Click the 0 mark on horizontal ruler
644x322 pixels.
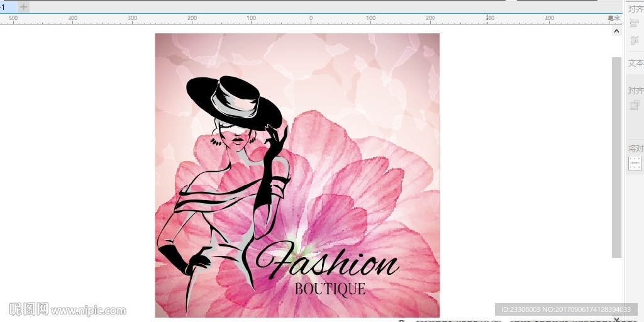click(311, 19)
